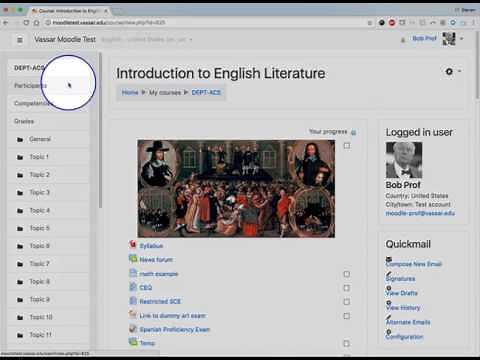This screenshot has width=480, height=360.
Task: Click the Topic 1 folder icon
Action: 20,157
